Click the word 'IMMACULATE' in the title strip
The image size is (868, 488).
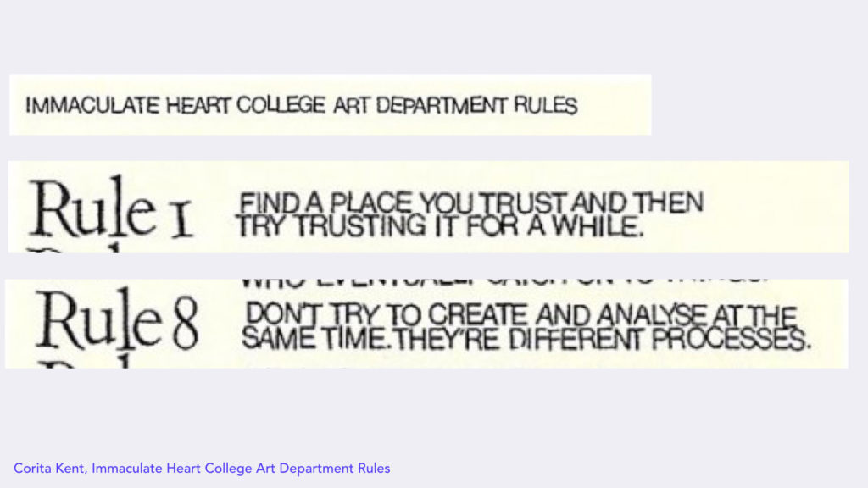tap(92, 105)
